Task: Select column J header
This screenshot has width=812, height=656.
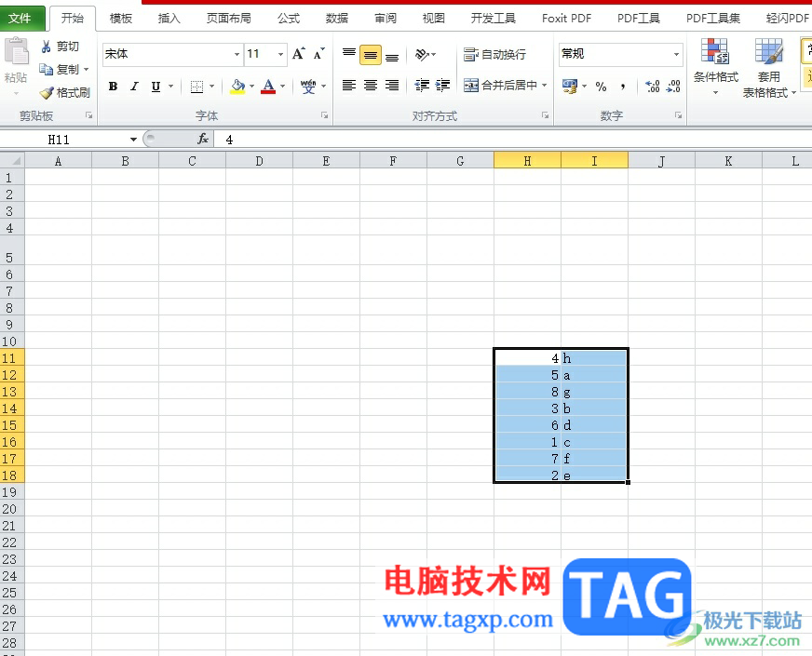Action: pos(661,161)
